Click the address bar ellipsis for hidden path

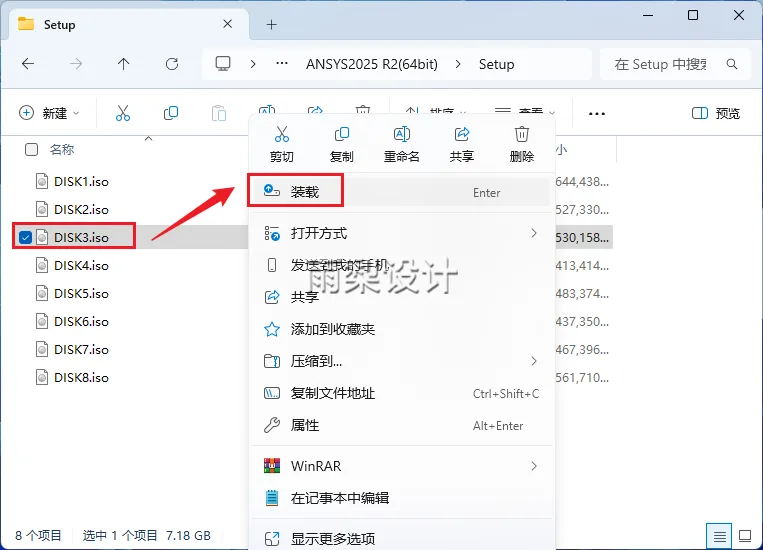(282, 64)
